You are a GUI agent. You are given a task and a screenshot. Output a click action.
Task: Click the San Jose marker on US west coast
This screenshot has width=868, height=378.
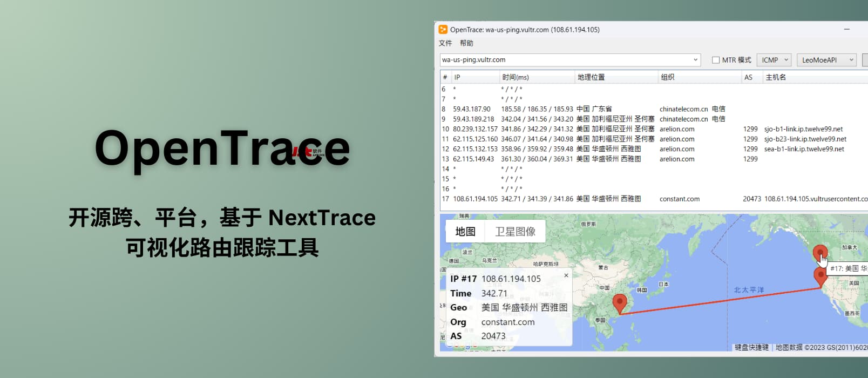[x=820, y=276]
